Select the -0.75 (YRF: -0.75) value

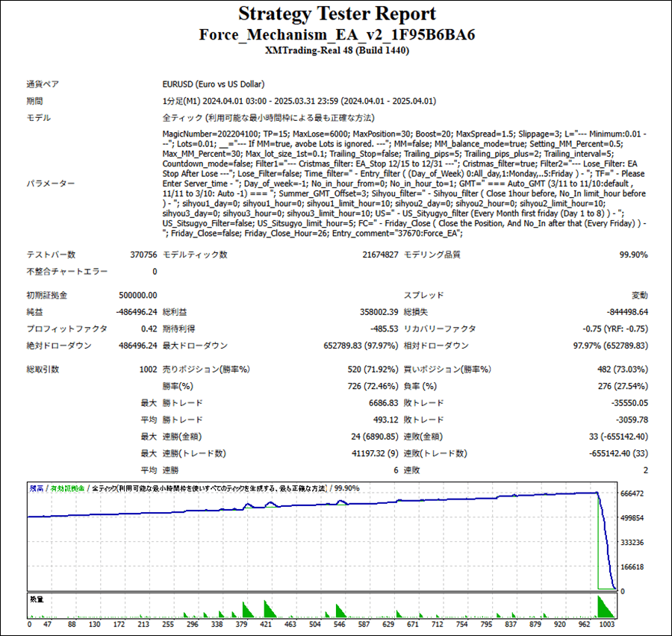[x=615, y=328]
